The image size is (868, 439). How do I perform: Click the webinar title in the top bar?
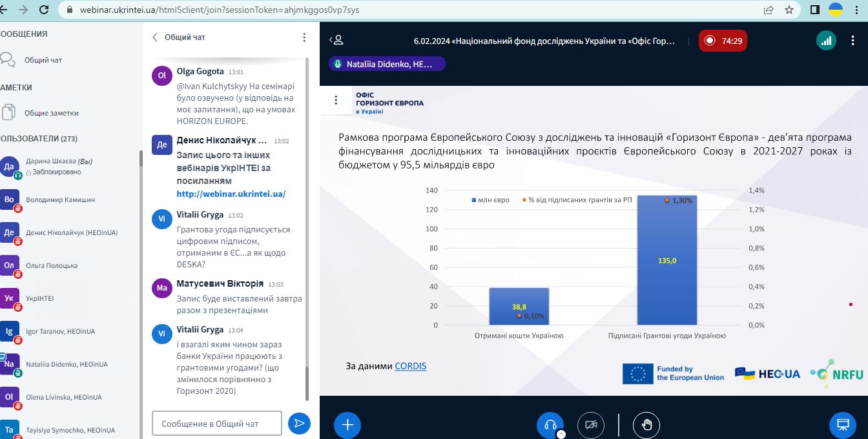click(x=544, y=41)
